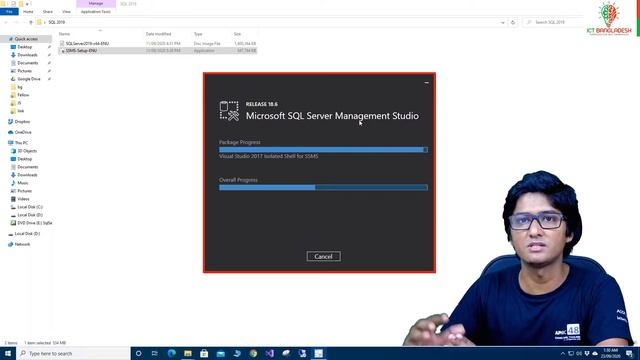Open Network in navigation pane
Image resolution: width=640 pixels, height=360 pixels.
click(x=22, y=244)
